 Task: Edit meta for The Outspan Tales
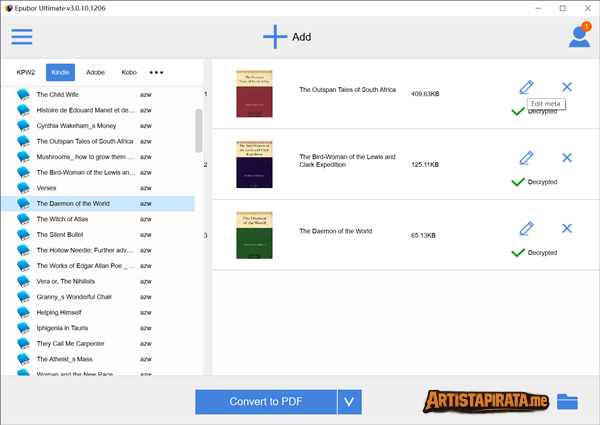526,87
